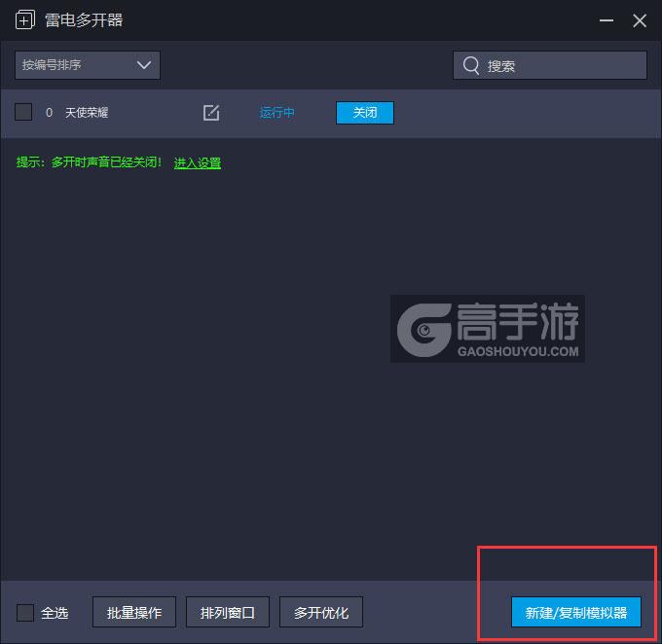Shut down the emulator with 关闭 button
This screenshot has width=662, height=644.
(x=365, y=113)
